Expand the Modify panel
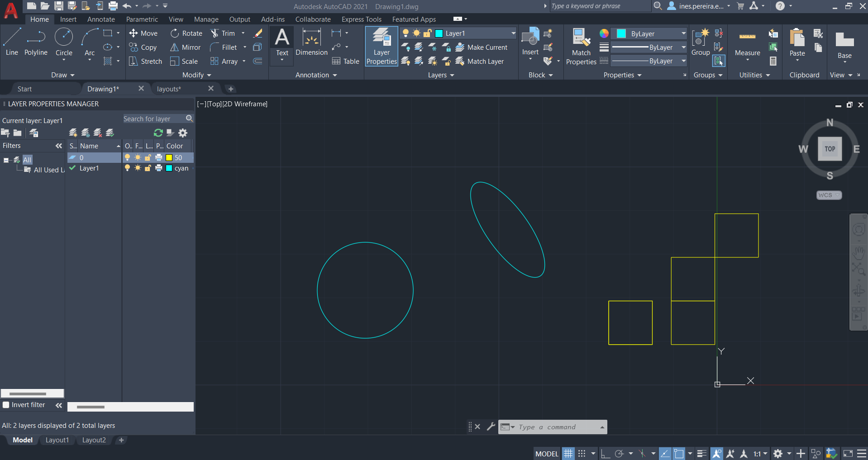 [x=196, y=75]
